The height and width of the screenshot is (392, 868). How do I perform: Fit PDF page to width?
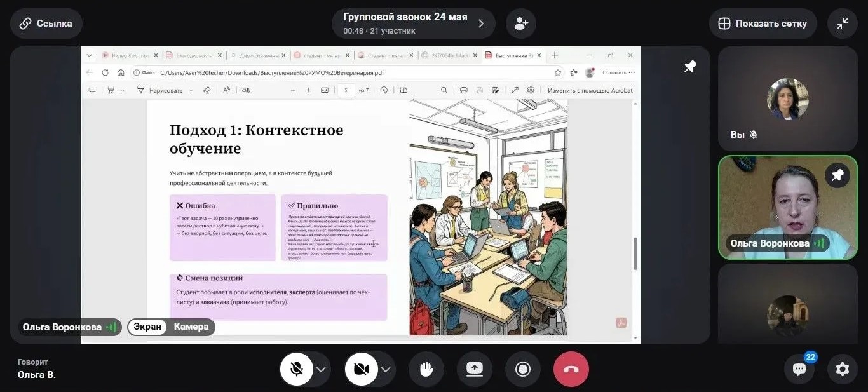pyautogui.click(x=325, y=90)
